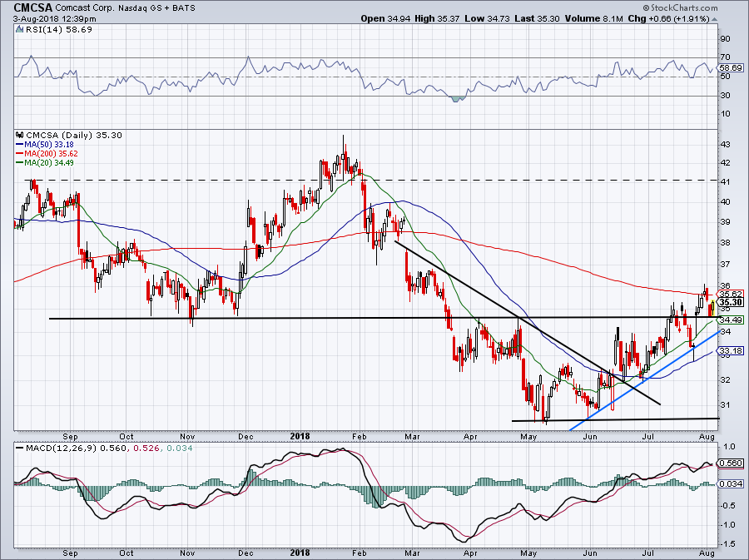The height and width of the screenshot is (560, 749).
Task: Click the Volume 8.1M value
Action: click(x=593, y=18)
